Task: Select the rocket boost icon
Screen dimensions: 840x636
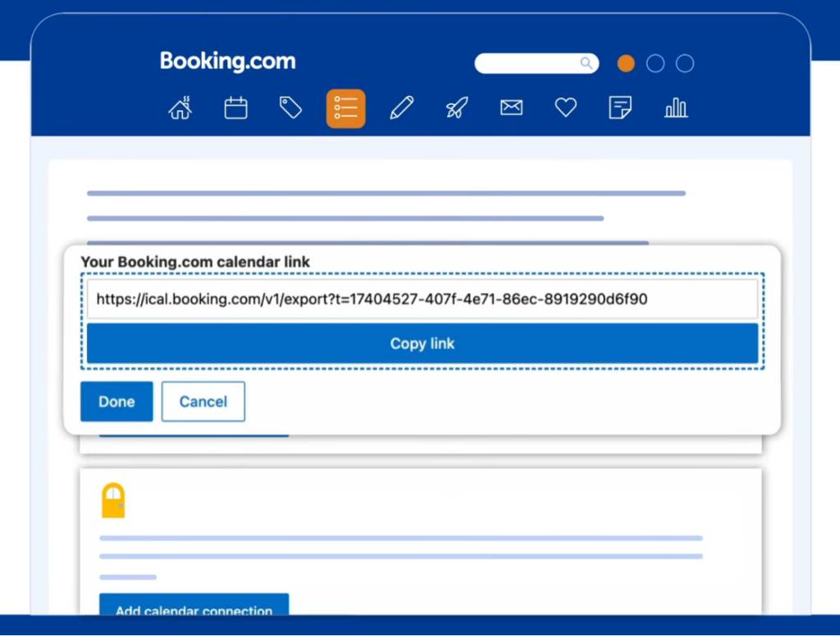Action: click(457, 108)
